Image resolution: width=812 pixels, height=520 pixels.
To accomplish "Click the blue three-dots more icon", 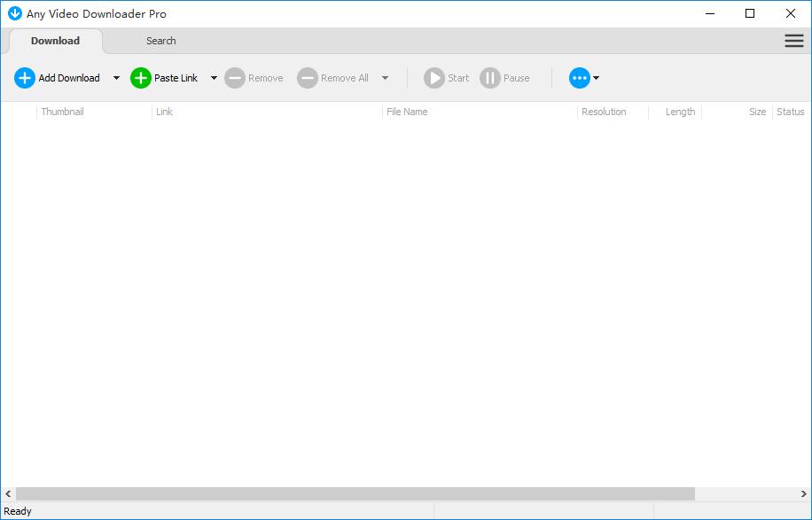I will coord(580,78).
